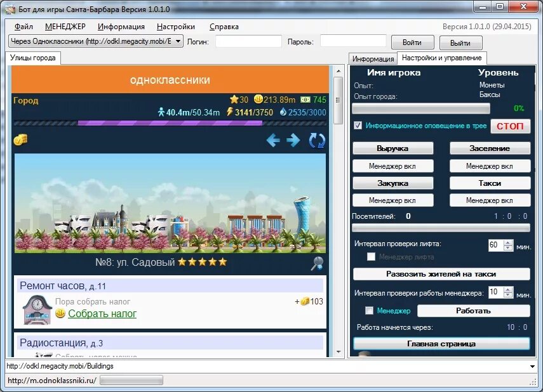Click the Главная страница button
Screen dimensions: 543x392
pos(441,344)
